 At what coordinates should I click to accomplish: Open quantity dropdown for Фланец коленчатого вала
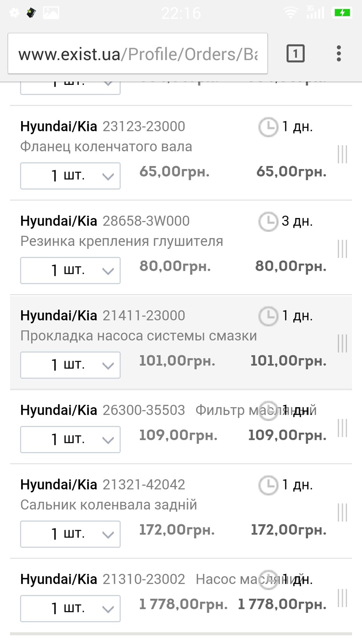(x=71, y=176)
